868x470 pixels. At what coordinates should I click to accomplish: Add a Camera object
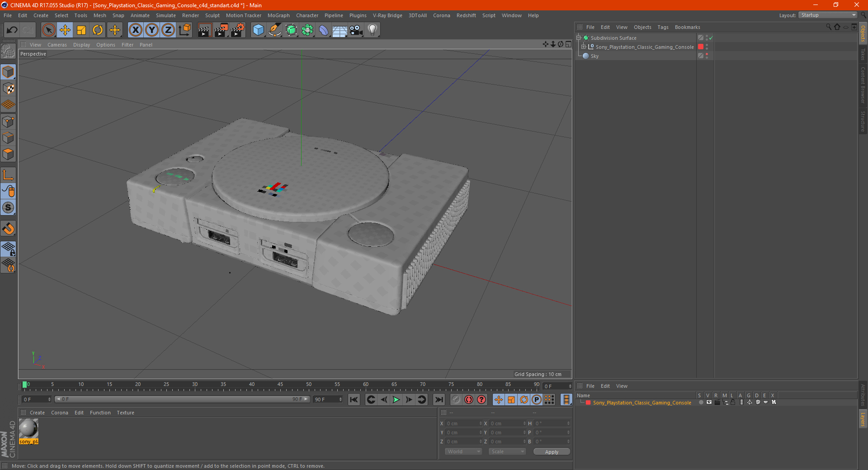pyautogui.click(x=356, y=30)
